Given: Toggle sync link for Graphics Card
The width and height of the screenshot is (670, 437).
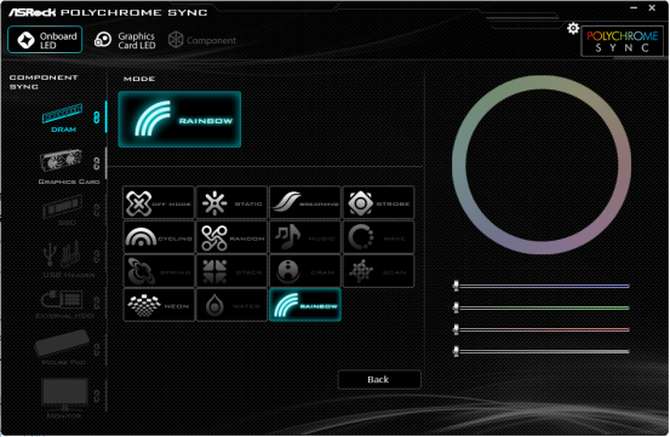Looking at the screenshot, I should pos(97,163).
